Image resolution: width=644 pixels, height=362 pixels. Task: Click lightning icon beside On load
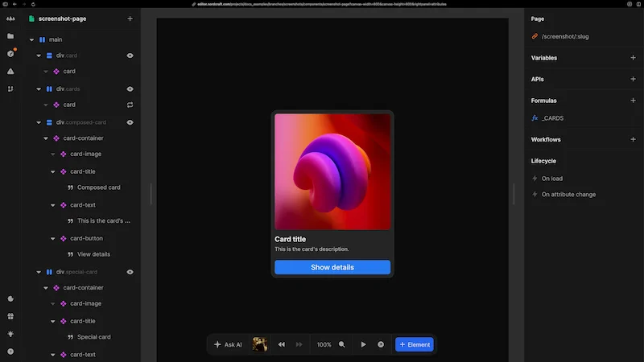[x=535, y=179]
